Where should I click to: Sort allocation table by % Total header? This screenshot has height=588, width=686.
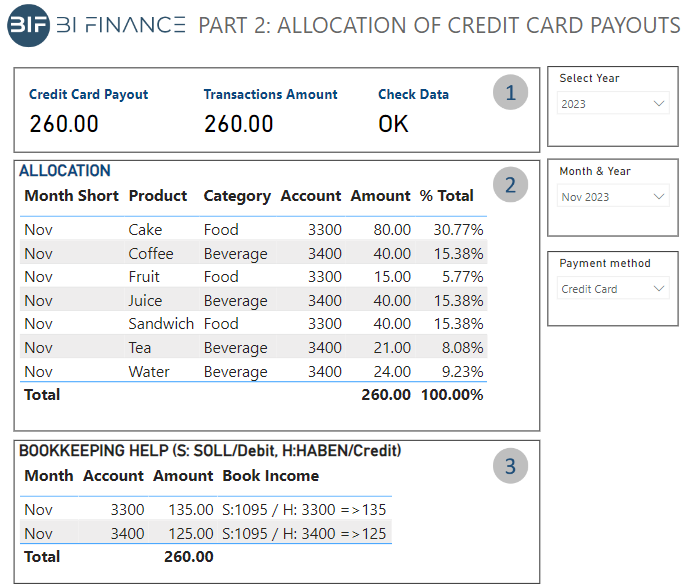click(x=447, y=196)
